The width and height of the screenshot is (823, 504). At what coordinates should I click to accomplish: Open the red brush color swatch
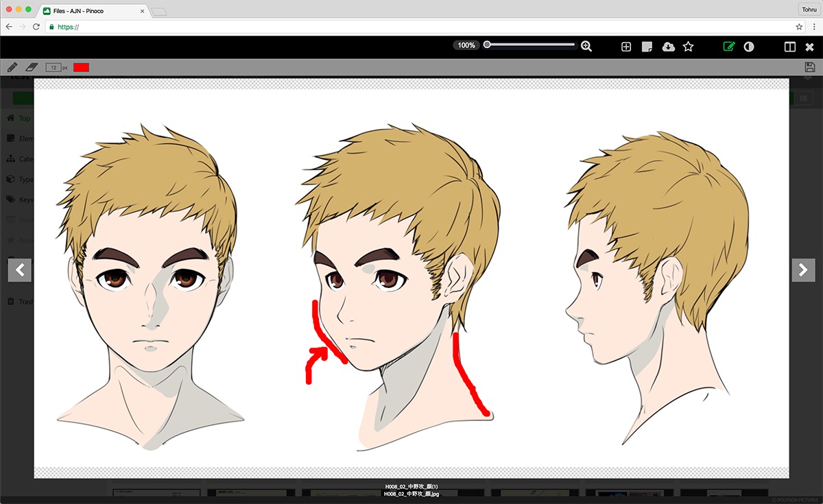click(81, 67)
